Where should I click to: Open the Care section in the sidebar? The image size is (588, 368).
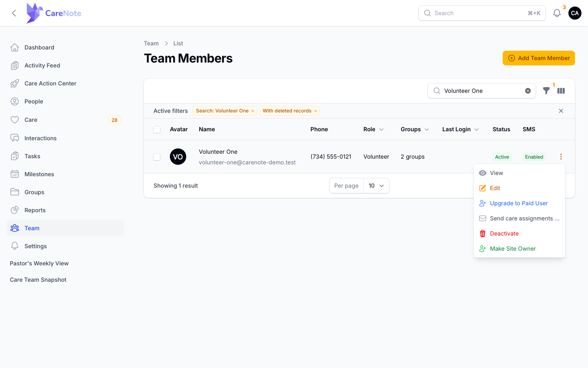coord(65,120)
